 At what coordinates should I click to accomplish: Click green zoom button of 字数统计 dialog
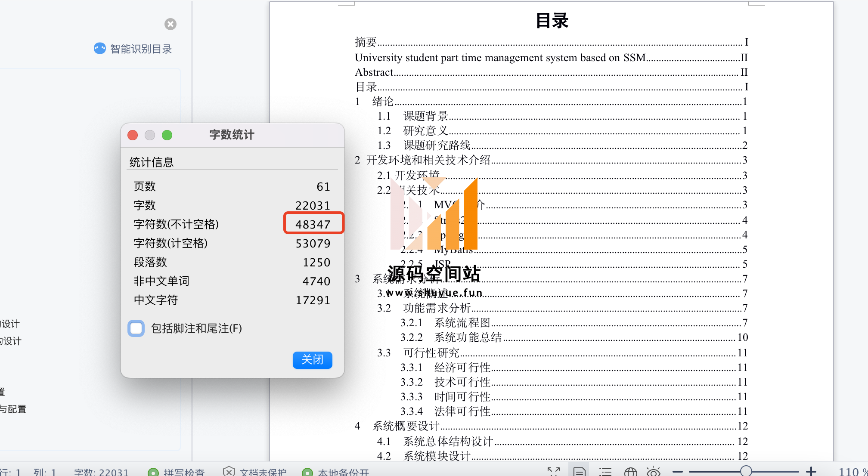point(167,135)
